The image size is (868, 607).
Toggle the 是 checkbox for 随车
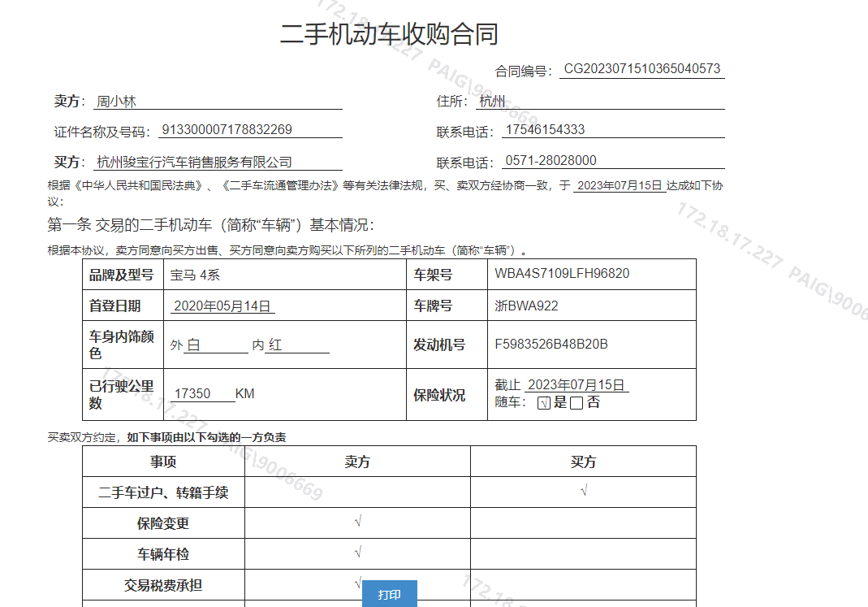point(543,403)
